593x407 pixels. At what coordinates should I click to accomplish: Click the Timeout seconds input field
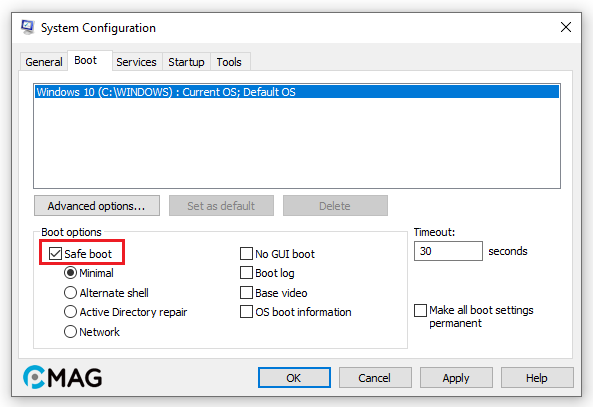coord(448,251)
